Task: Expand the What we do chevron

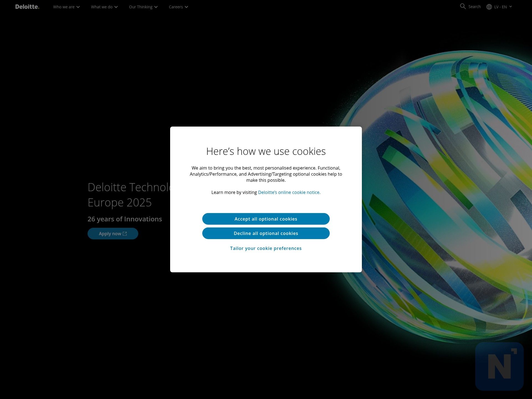Action: (116, 7)
